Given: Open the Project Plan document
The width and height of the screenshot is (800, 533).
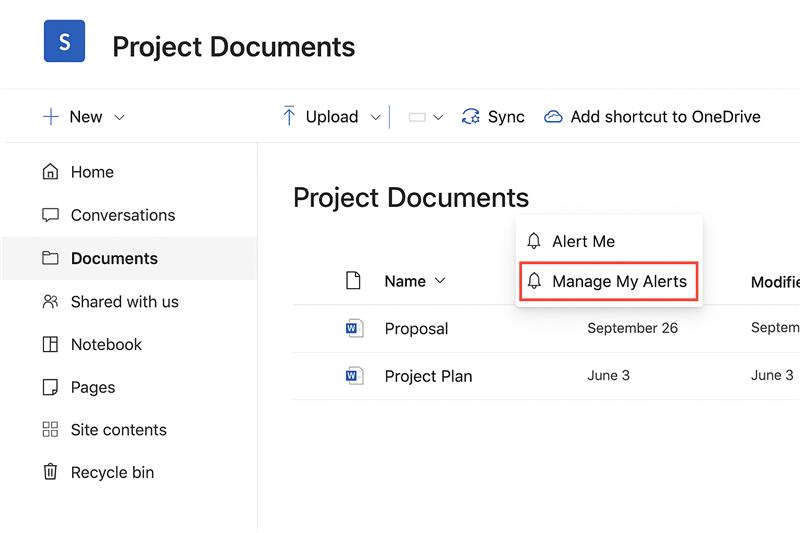Looking at the screenshot, I should click(x=428, y=376).
